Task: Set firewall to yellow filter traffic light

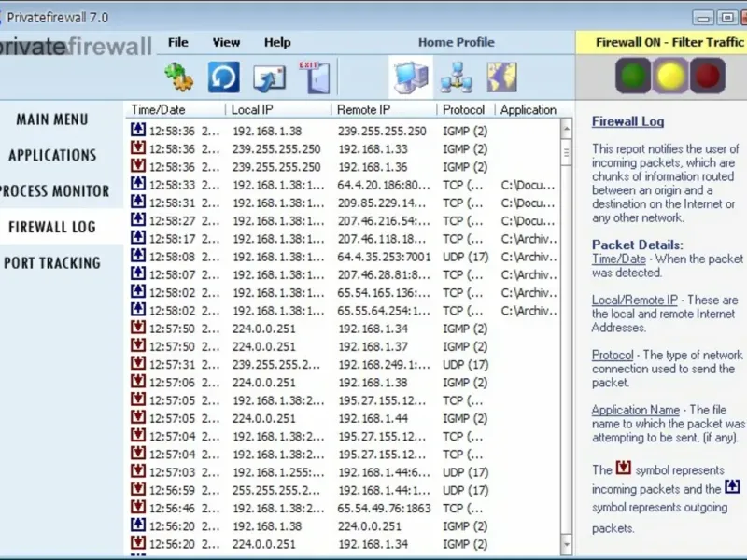Action: pyautogui.click(x=670, y=76)
